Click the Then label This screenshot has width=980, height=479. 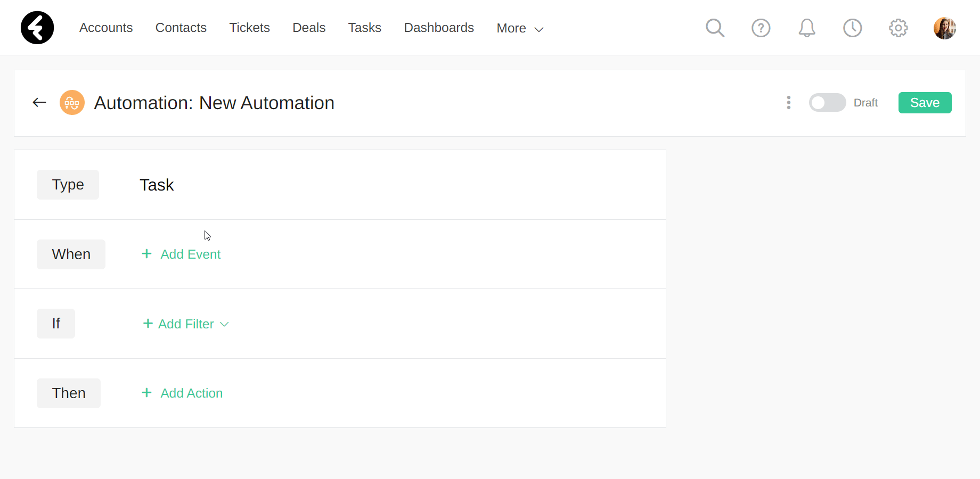(x=69, y=393)
